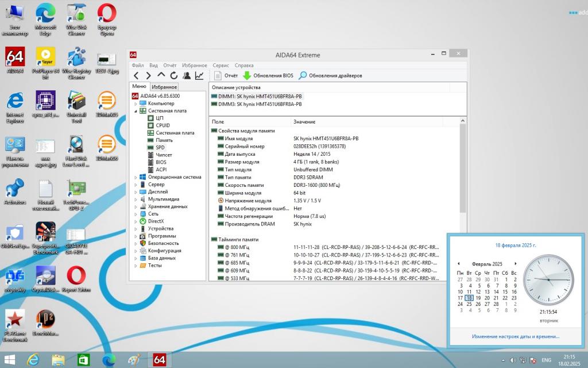This screenshot has width=588, height=368.
Task: Go to the next month in the calendar
Action: [x=515, y=264]
